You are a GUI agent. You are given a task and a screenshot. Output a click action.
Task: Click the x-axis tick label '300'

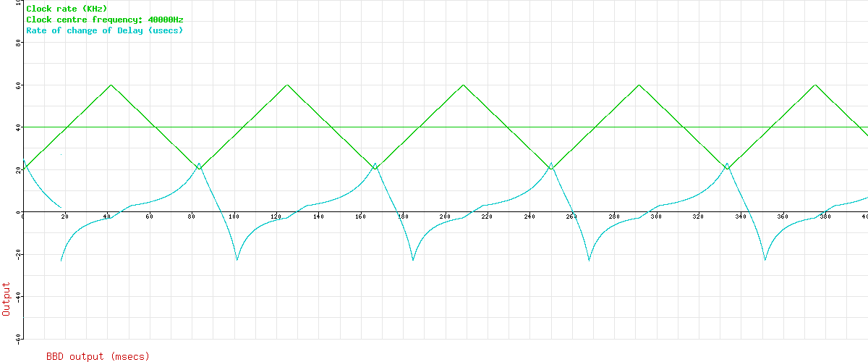(x=656, y=216)
